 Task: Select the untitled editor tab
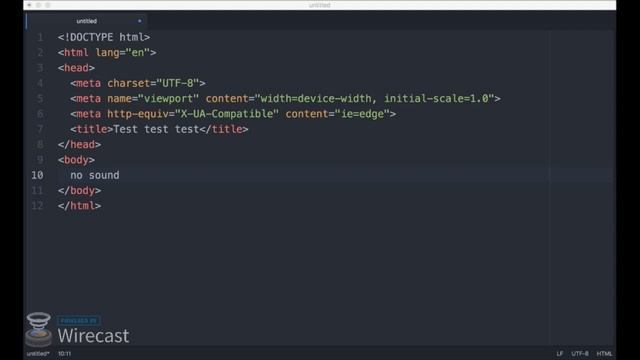[87, 21]
